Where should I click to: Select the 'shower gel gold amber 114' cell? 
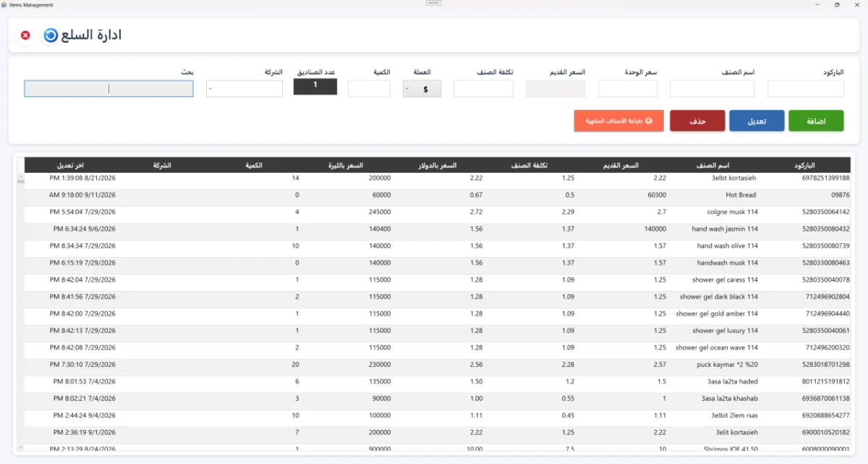pos(717,313)
